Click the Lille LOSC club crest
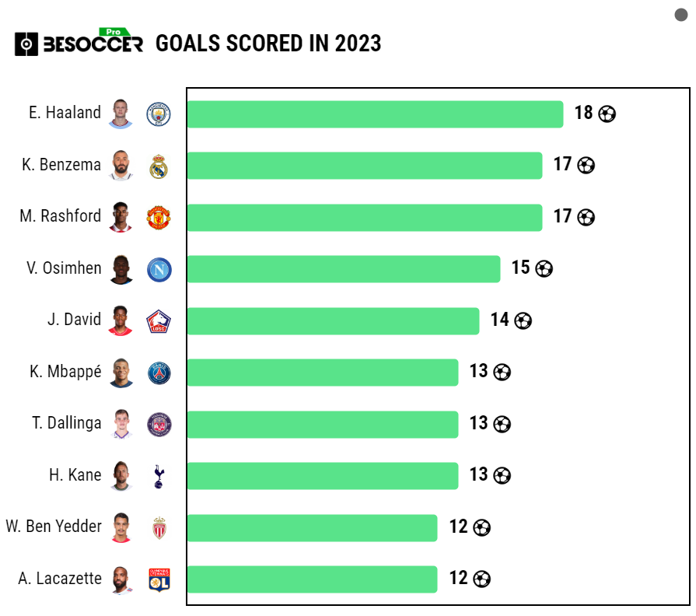 [159, 320]
